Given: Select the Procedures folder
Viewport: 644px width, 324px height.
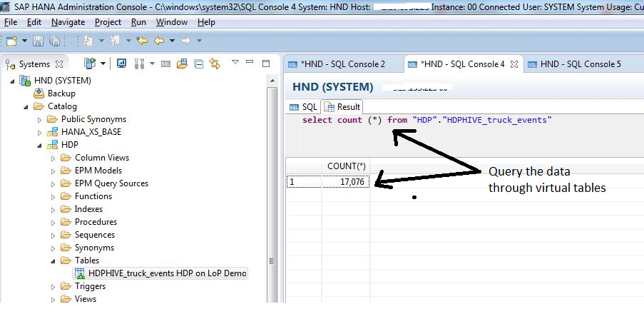Looking at the screenshot, I should (96, 222).
